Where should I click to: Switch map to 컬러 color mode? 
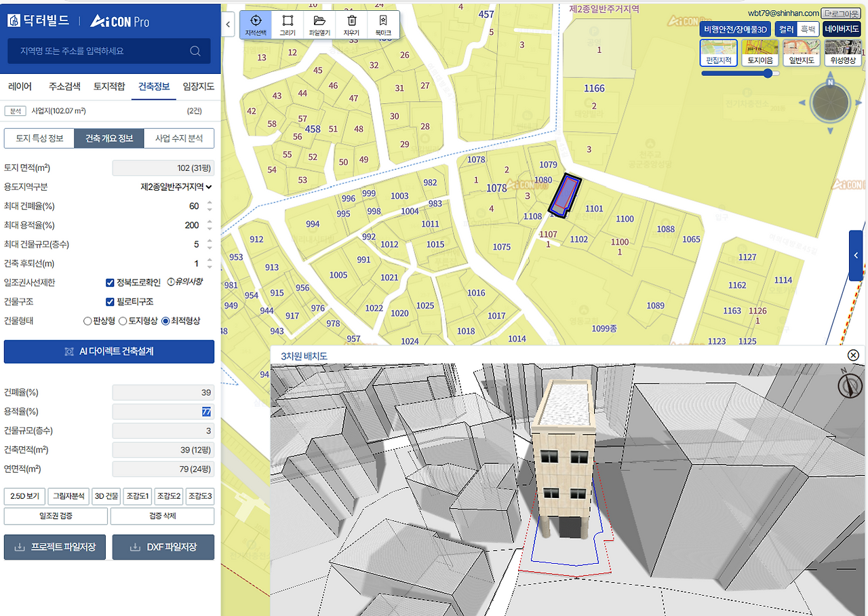tap(786, 29)
